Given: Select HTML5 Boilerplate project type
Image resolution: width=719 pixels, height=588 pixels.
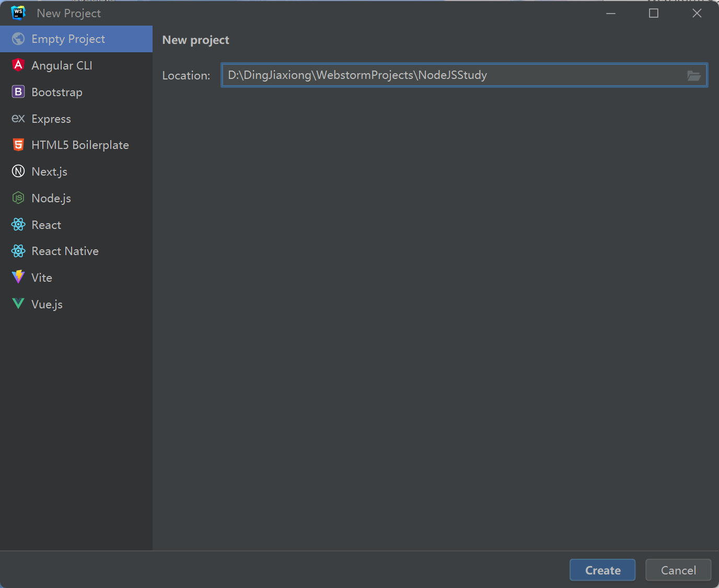Looking at the screenshot, I should 80,145.
